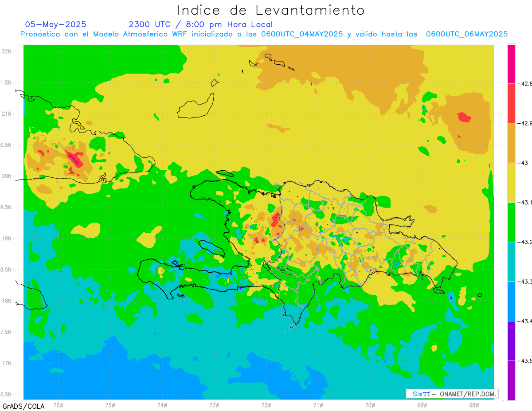Click the "69W" longitude label

(x=422, y=405)
